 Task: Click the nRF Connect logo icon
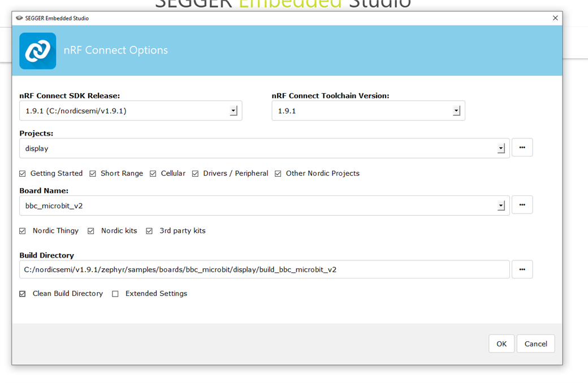[37, 51]
